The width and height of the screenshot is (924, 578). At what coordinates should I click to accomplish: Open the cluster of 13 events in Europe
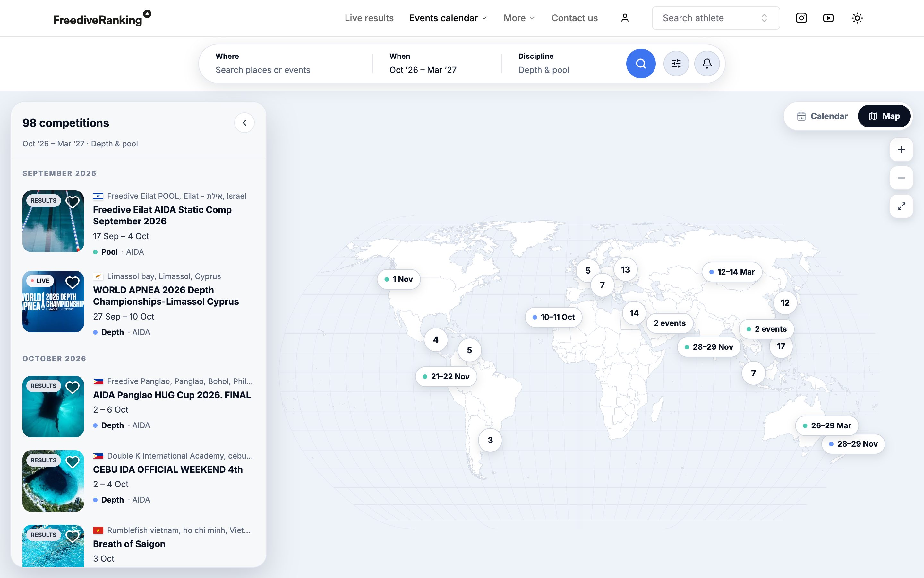tap(625, 269)
